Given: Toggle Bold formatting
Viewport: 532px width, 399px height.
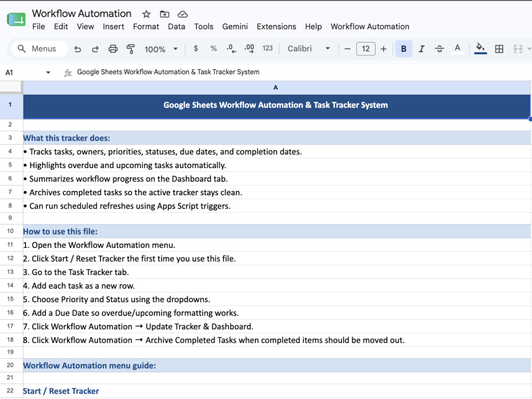Looking at the screenshot, I should pos(404,49).
